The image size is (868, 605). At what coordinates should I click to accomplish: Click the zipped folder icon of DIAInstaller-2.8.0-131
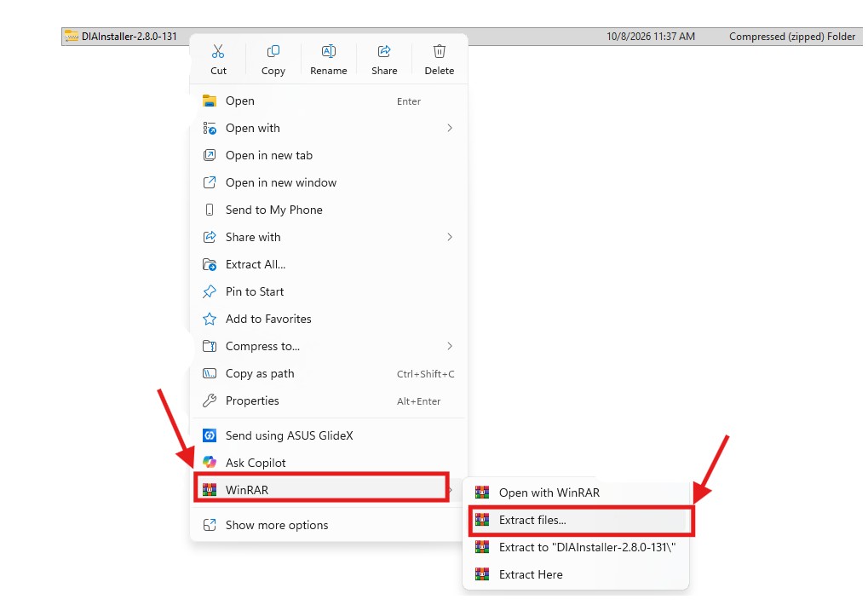(72, 36)
